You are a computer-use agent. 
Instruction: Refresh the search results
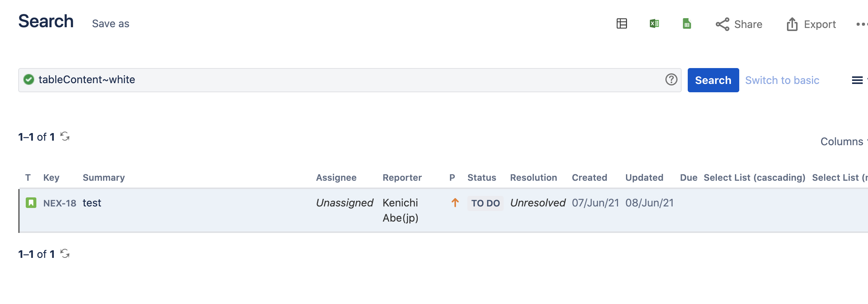coord(65,136)
